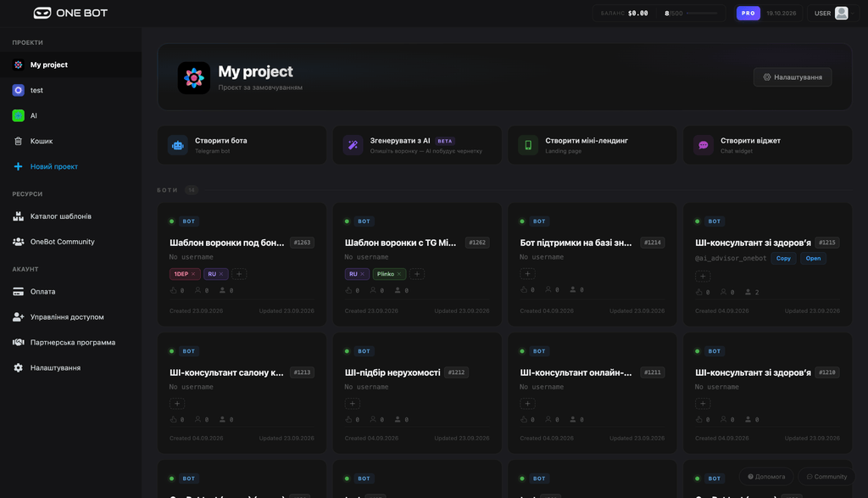
Task: Click the Новий проєкт link
Action: coord(53,167)
